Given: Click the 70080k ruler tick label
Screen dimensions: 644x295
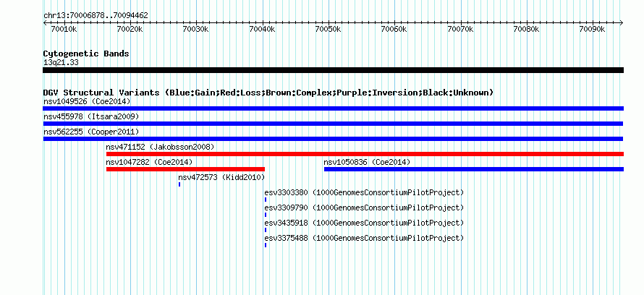Looking at the screenshot, I should click(x=526, y=29).
